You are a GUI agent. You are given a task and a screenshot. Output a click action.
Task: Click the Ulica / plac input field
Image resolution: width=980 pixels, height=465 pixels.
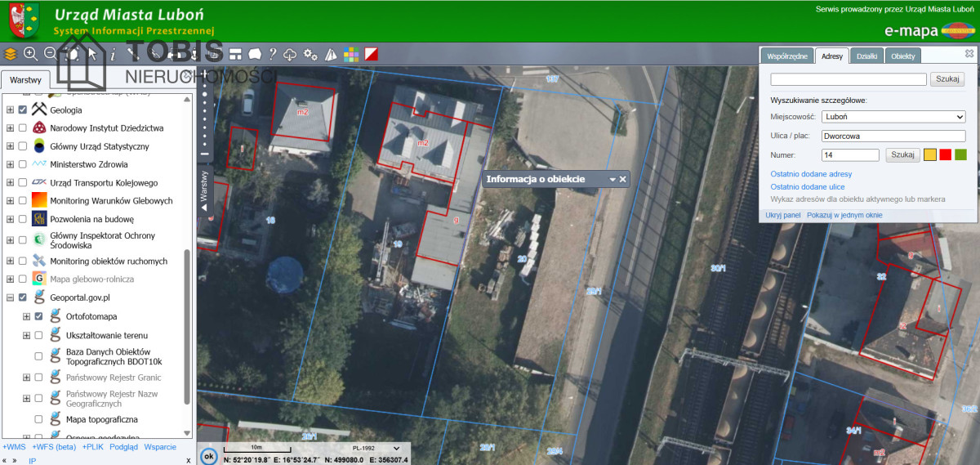click(x=893, y=136)
